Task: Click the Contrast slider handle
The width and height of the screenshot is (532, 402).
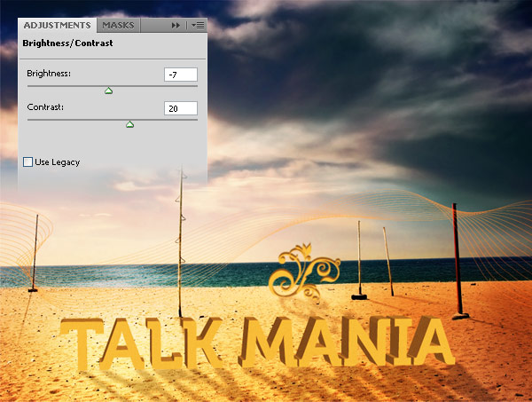Action: click(x=130, y=124)
